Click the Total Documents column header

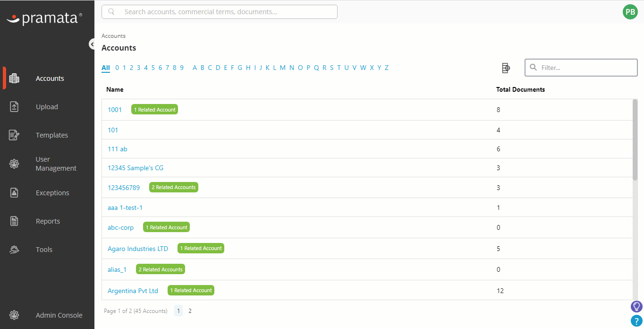point(520,89)
